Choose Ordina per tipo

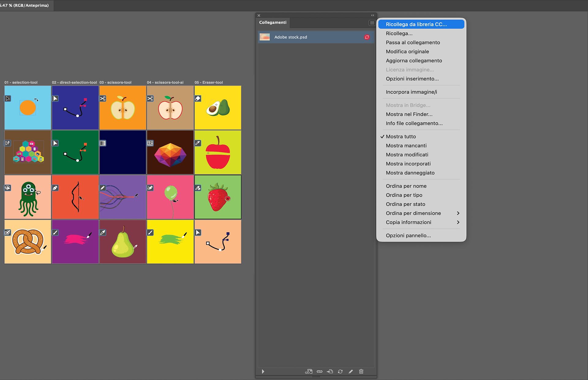421,195
